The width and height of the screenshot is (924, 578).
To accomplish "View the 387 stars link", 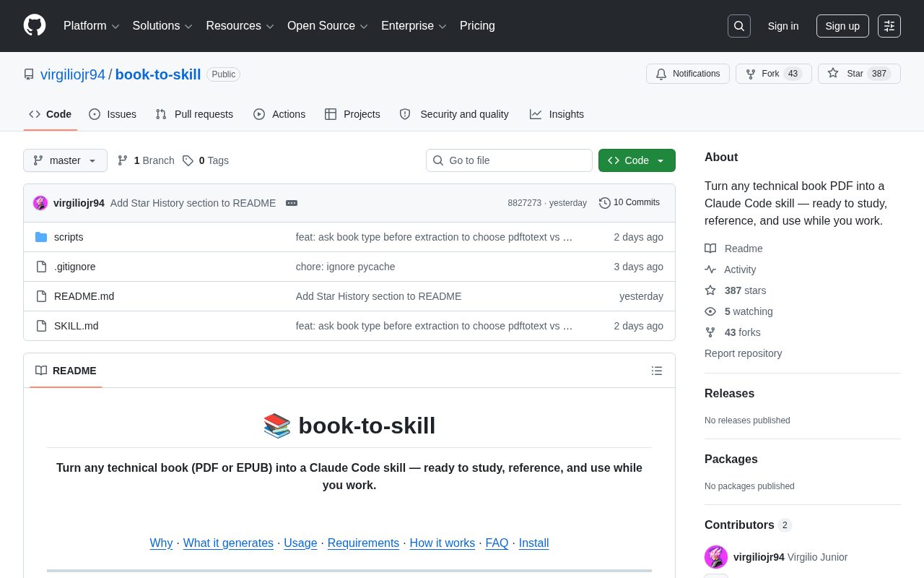I will (x=736, y=290).
